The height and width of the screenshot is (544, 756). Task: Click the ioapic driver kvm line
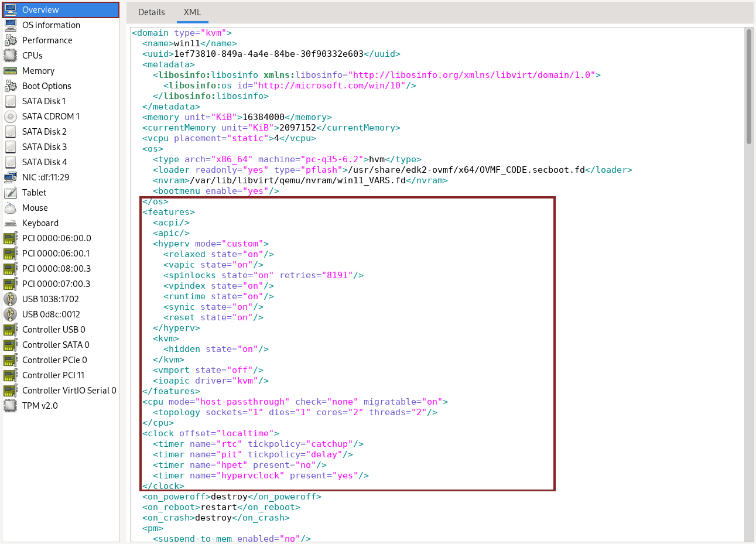pos(211,381)
